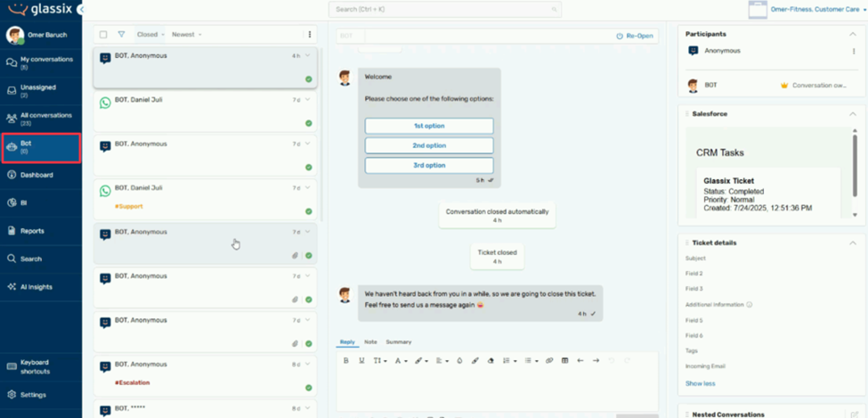Open the Dashboard page
The width and height of the screenshot is (868, 418).
click(x=40, y=176)
